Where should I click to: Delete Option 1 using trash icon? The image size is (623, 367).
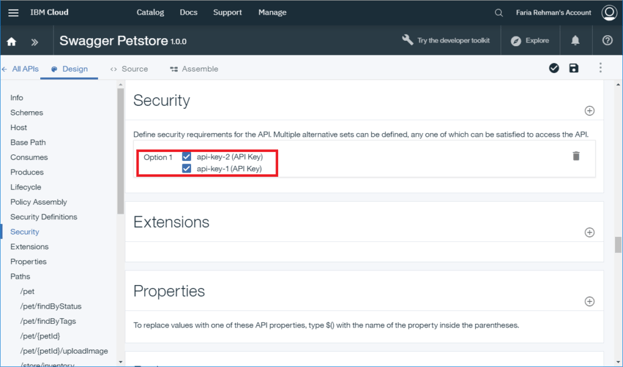click(576, 156)
